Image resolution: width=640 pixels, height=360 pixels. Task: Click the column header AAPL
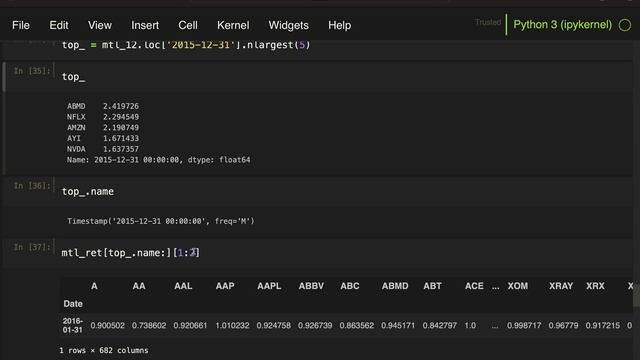pyautogui.click(x=269, y=286)
